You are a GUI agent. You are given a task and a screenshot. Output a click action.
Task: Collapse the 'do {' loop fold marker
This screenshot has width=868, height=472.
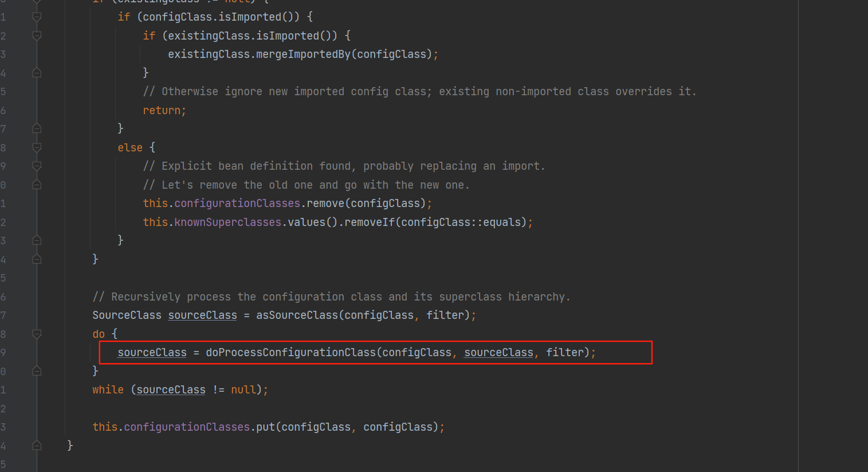pos(37,334)
